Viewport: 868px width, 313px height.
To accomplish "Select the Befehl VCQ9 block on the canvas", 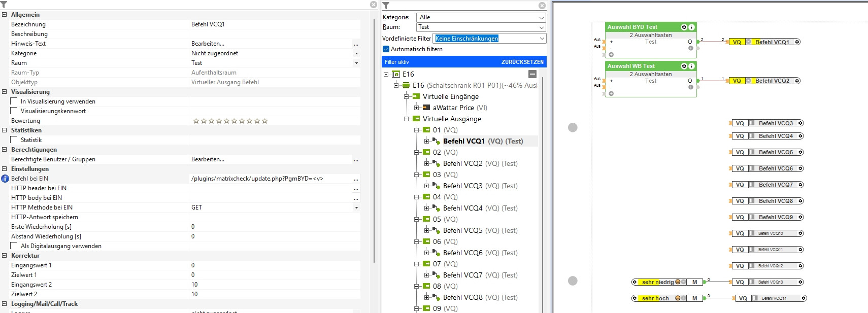I will coord(767,217).
